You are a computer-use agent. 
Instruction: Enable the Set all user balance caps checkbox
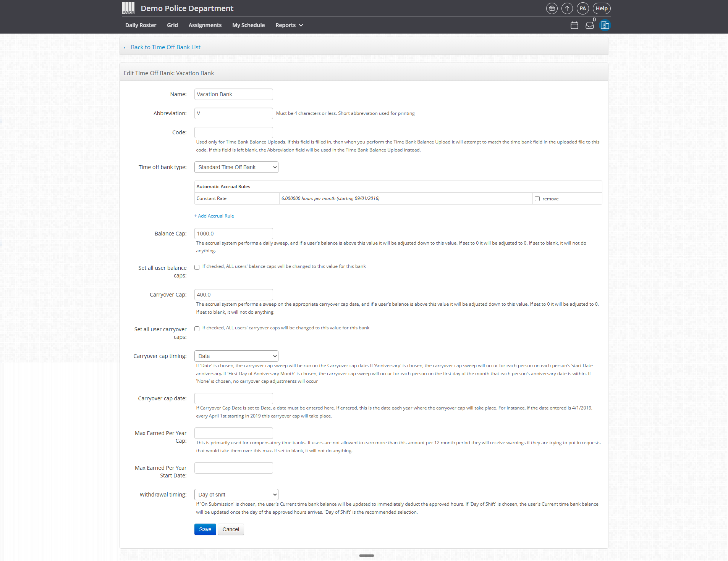197,267
